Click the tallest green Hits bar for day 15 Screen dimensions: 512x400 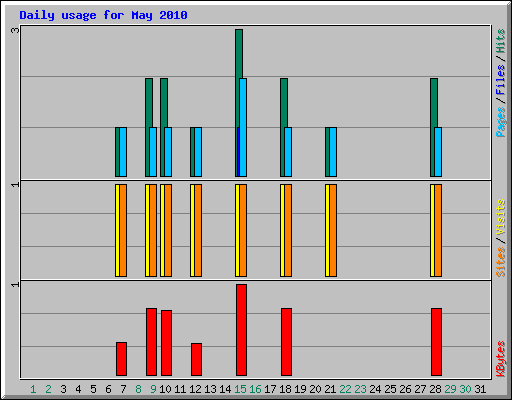[x=239, y=53]
